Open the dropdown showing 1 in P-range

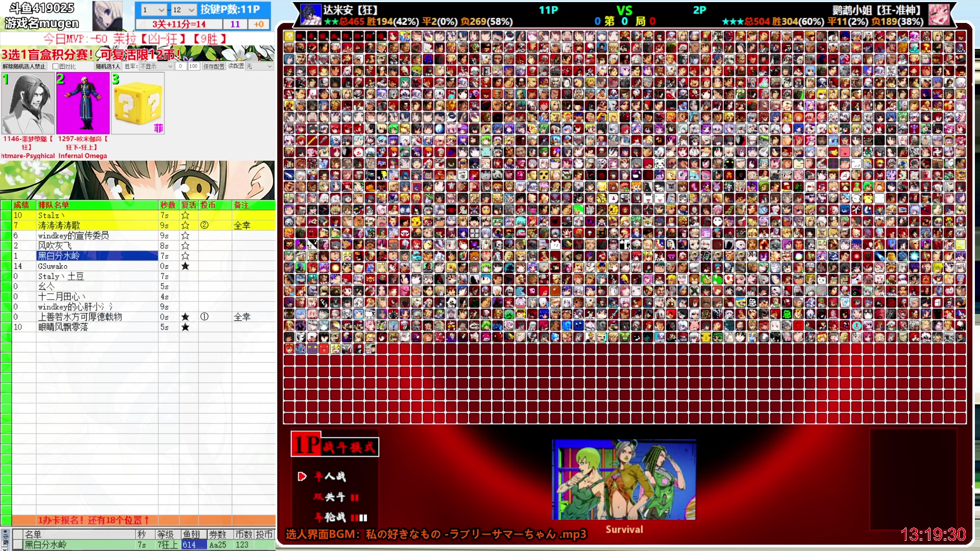154,10
